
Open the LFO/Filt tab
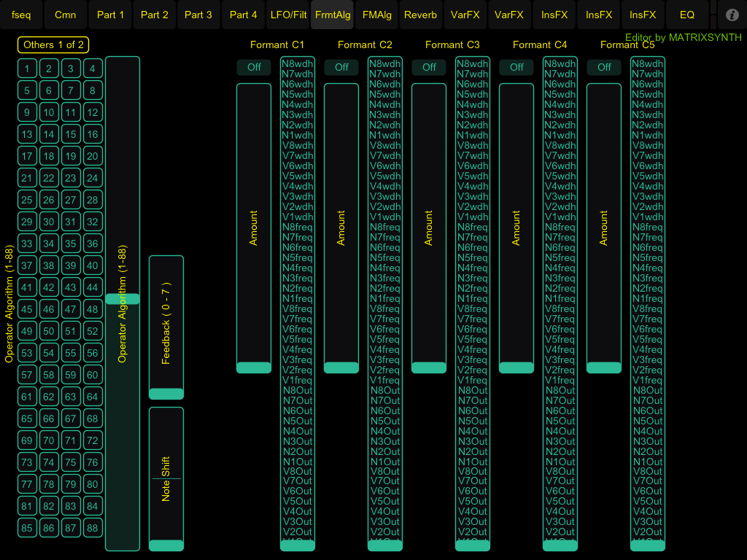click(x=288, y=15)
